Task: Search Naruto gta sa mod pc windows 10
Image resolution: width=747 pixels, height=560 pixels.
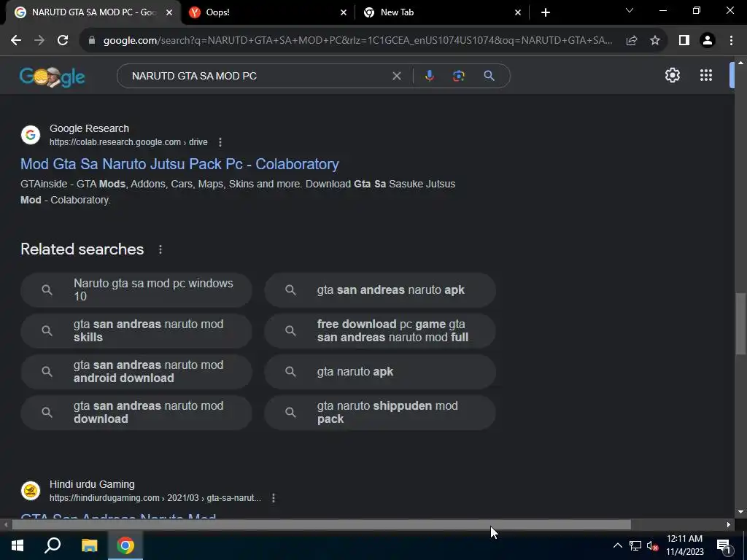Action: coord(136,290)
